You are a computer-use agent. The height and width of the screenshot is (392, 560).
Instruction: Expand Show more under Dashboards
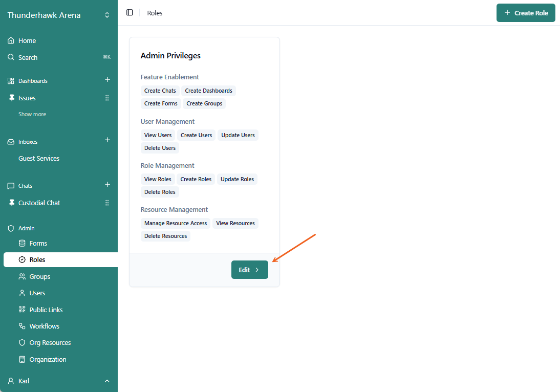[x=32, y=115]
